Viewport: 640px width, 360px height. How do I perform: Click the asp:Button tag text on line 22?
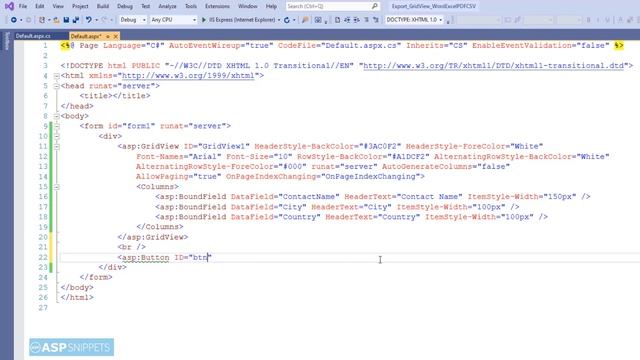tap(145, 258)
